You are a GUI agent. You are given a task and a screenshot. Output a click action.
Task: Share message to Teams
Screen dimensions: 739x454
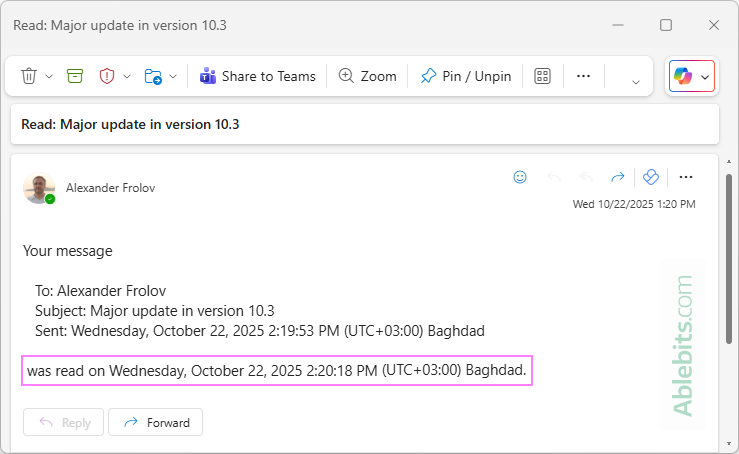click(x=257, y=76)
